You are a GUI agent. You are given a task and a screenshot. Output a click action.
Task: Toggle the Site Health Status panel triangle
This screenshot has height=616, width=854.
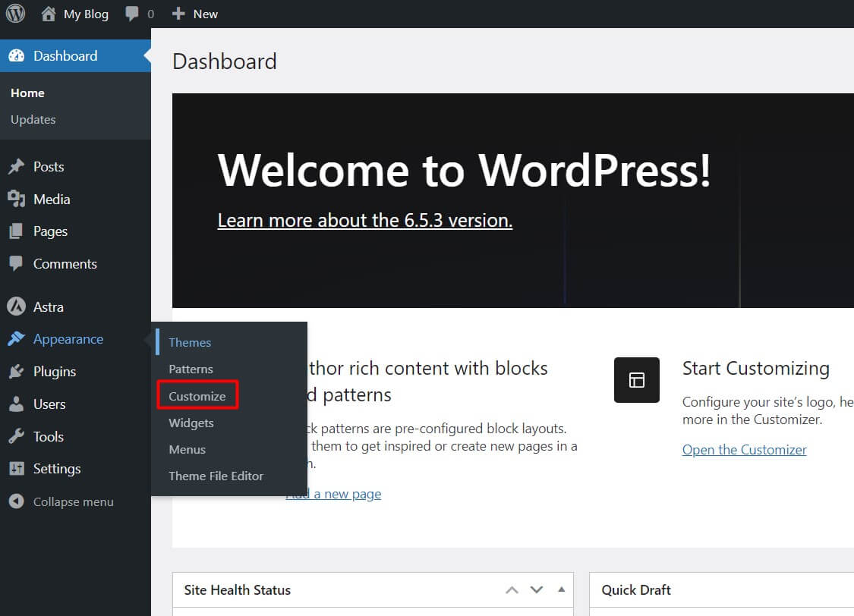pyautogui.click(x=562, y=589)
